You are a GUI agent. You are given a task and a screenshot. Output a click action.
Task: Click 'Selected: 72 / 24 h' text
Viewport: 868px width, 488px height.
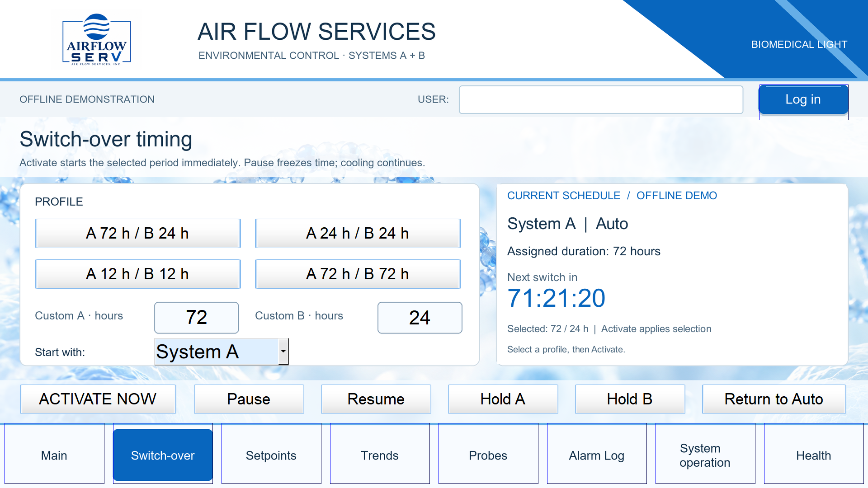click(547, 329)
